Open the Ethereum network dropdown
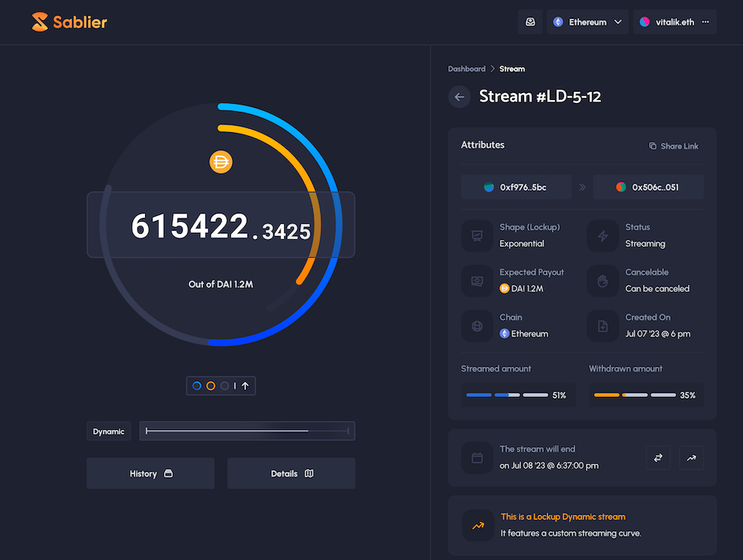This screenshot has width=743, height=560. click(x=587, y=22)
